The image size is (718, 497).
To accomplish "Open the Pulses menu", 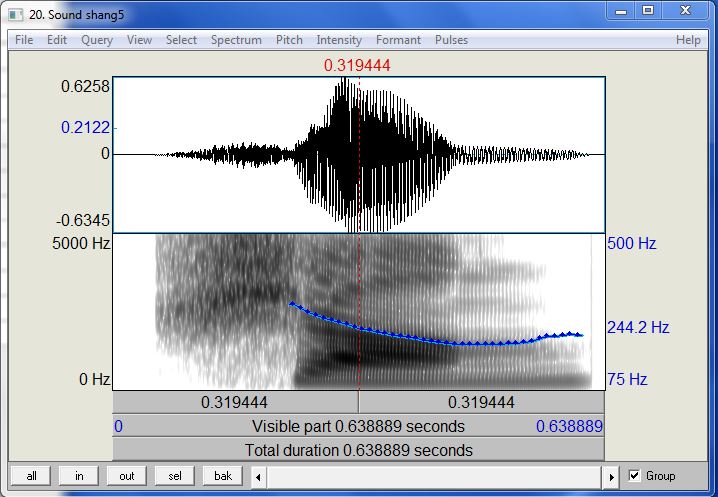I will tap(451, 40).
